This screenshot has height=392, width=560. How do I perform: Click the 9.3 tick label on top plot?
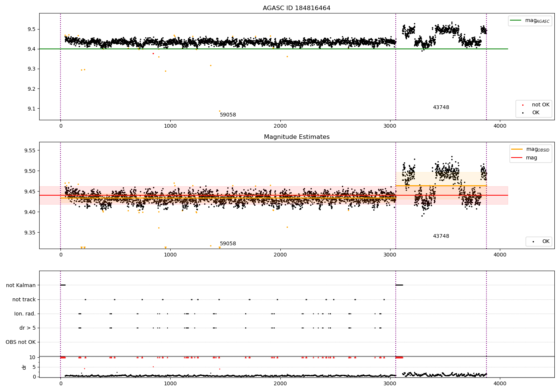(31, 69)
